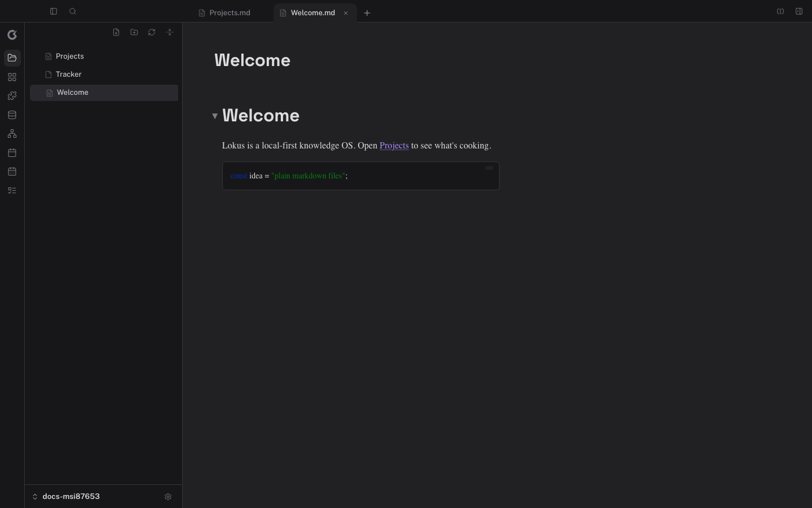
Task: Click the large Welcome page title
Action: (x=253, y=60)
